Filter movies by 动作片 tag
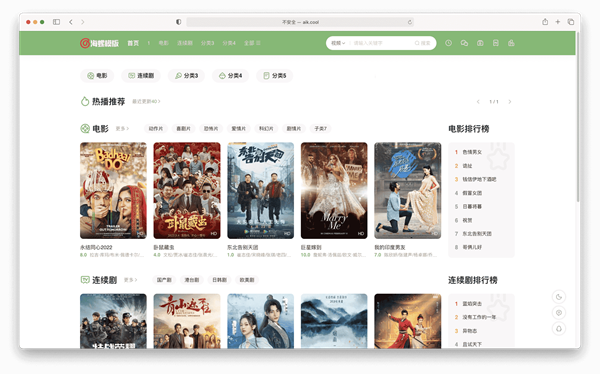Image resolution: width=600 pixels, height=374 pixels. click(x=156, y=129)
